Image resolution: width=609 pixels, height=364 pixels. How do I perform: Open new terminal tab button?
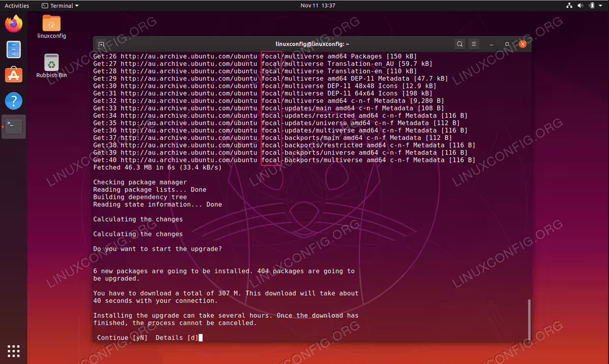101,44
